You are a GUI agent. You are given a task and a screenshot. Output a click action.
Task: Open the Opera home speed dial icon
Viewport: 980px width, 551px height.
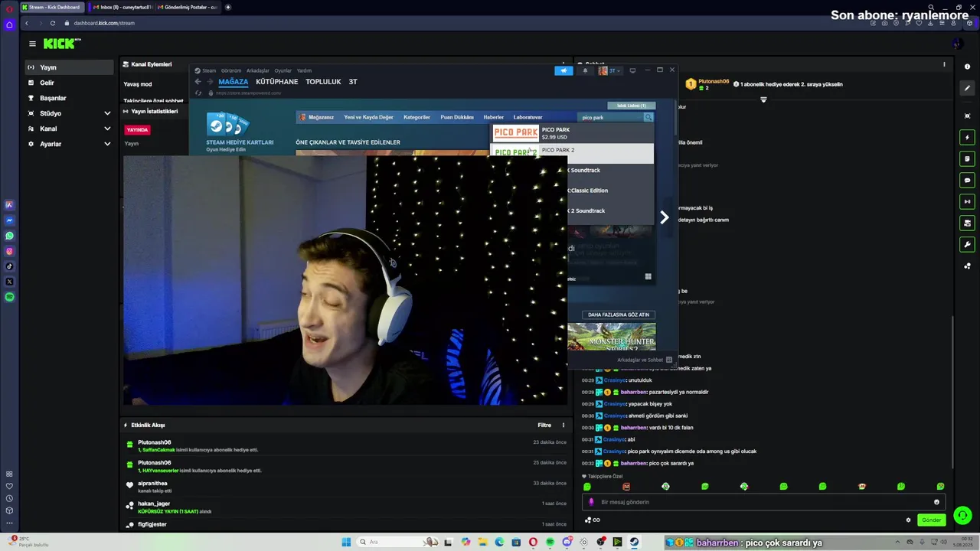(x=9, y=24)
